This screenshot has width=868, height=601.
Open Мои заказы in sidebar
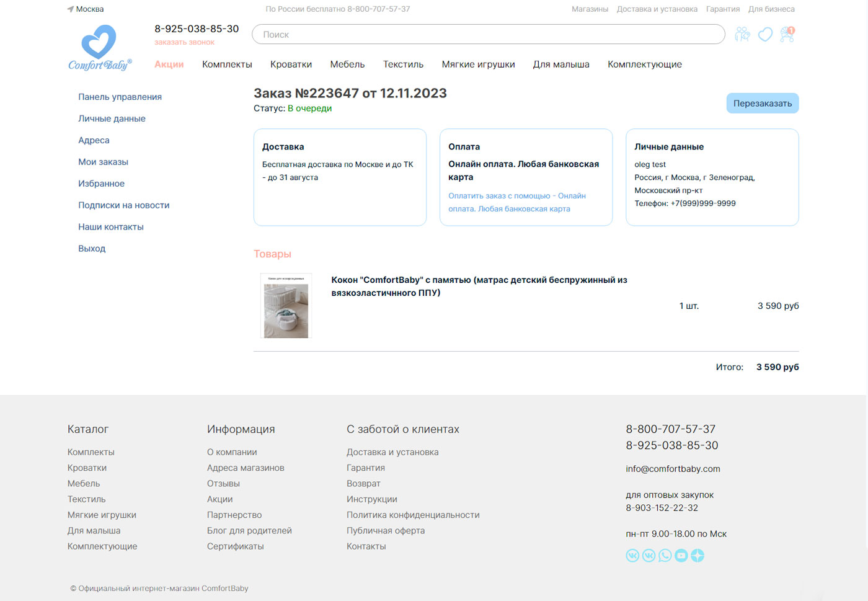click(x=103, y=162)
